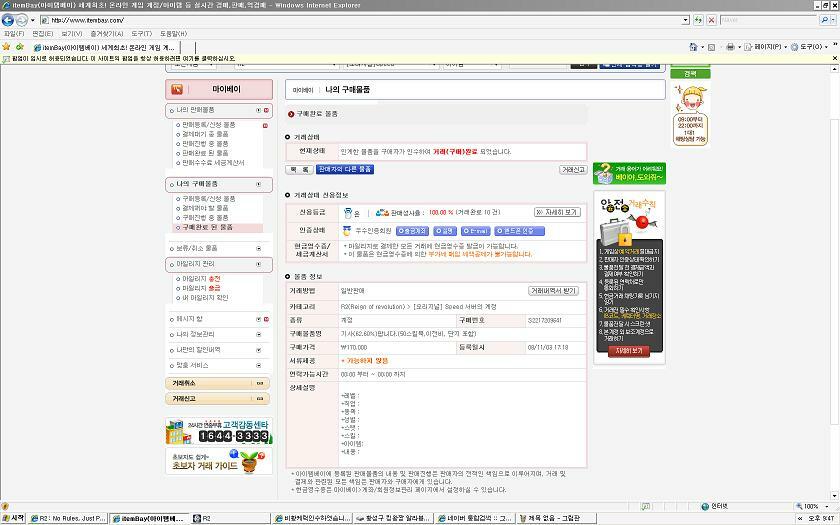Image resolution: width=840 pixels, height=525 pixels.
Task: Open the Favorites star icon
Action: pyautogui.click(x=6, y=47)
